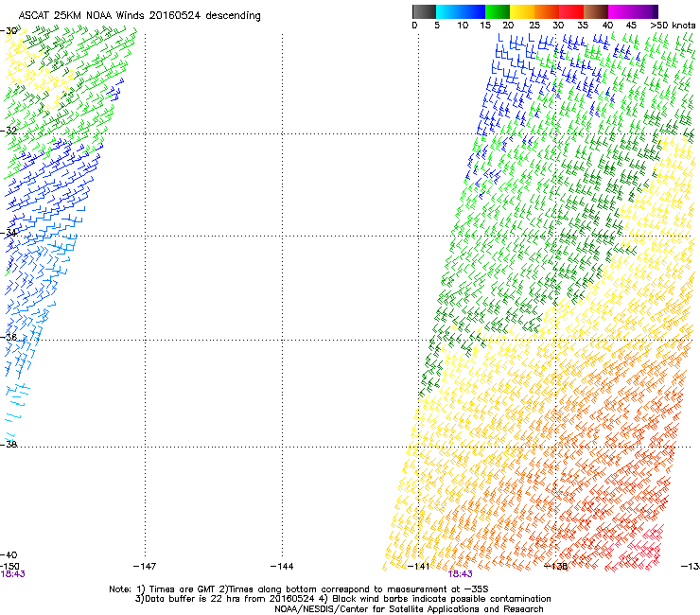This screenshot has width=700, height=615.
Task: Click the brown 35-40 knots legend swatch
Action: tap(596, 11)
